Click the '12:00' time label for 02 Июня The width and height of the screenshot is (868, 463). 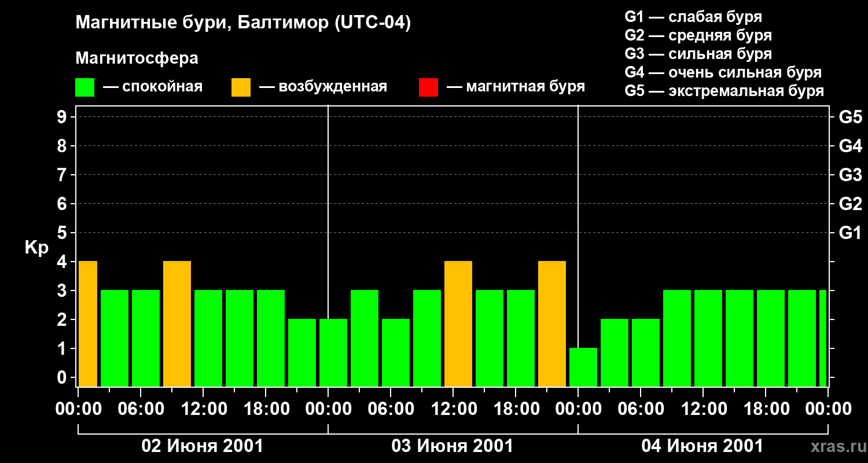pos(203,409)
